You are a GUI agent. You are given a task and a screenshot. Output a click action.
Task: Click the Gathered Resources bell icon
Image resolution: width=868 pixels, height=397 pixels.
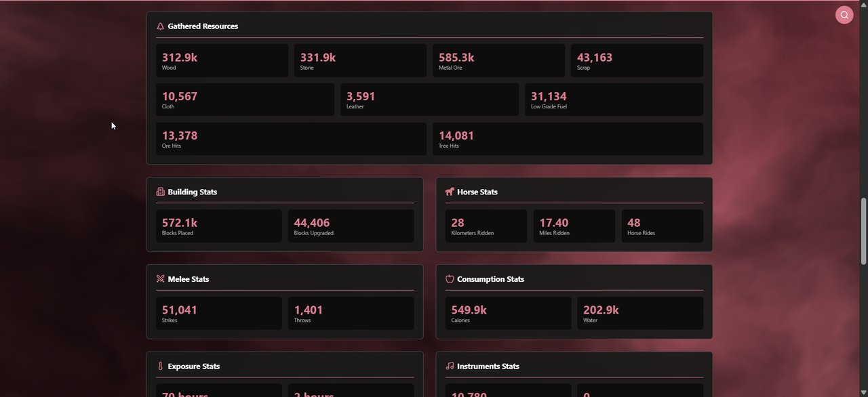[x=160, y=26]
